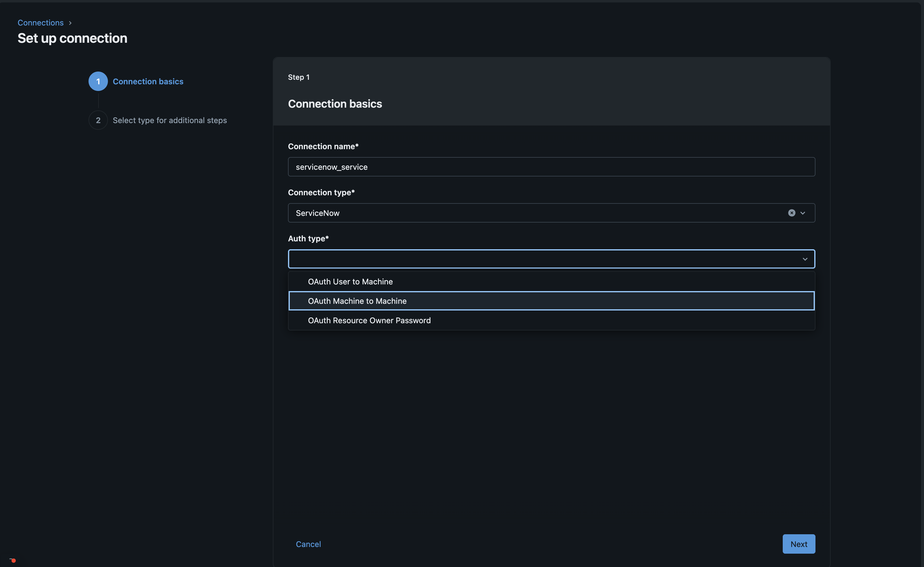
Task: Click the 'Step 1' label
Action: click(x=299, y=77)
